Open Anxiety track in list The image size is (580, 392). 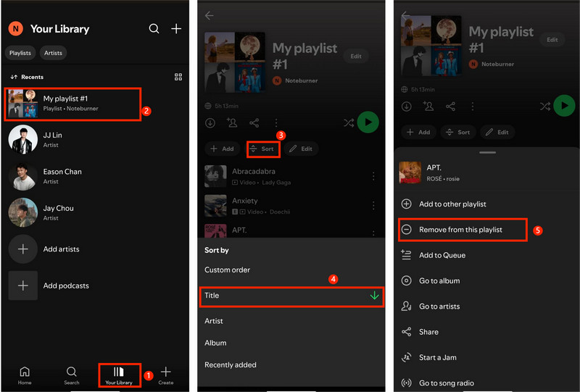coord(285,206)
